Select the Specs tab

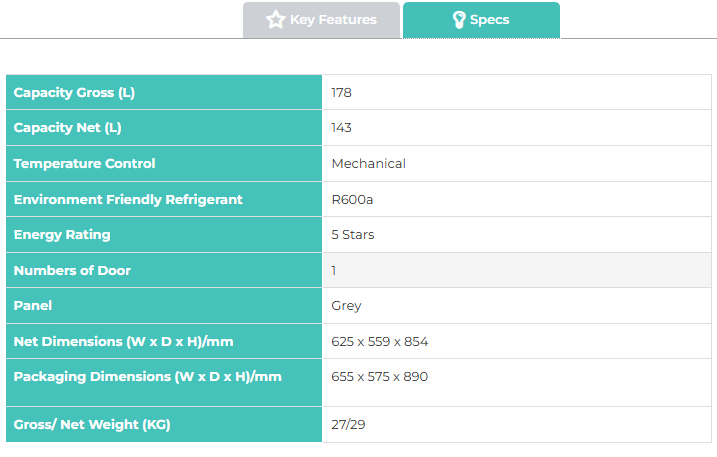(481, 20)
